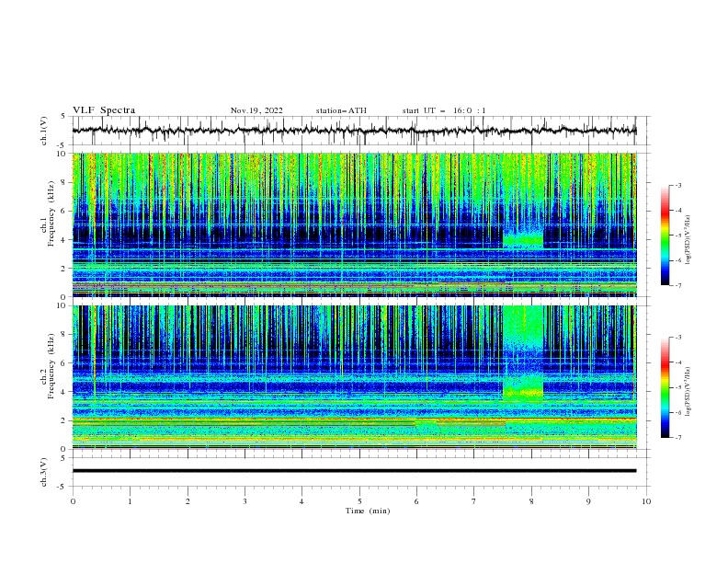Click the "ch.1(V)" waveform axis label

point(44,131)
